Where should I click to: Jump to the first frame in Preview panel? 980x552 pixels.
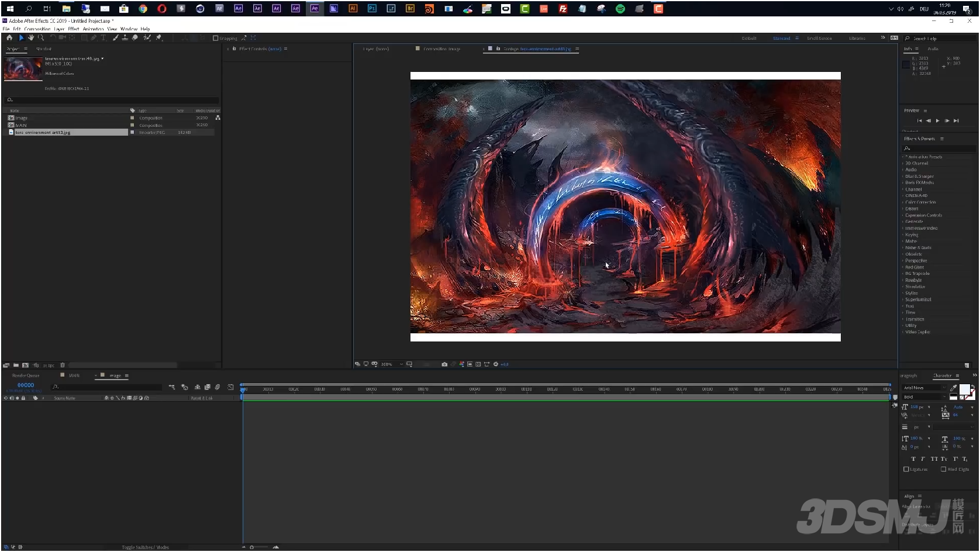(x=919, y=121)
